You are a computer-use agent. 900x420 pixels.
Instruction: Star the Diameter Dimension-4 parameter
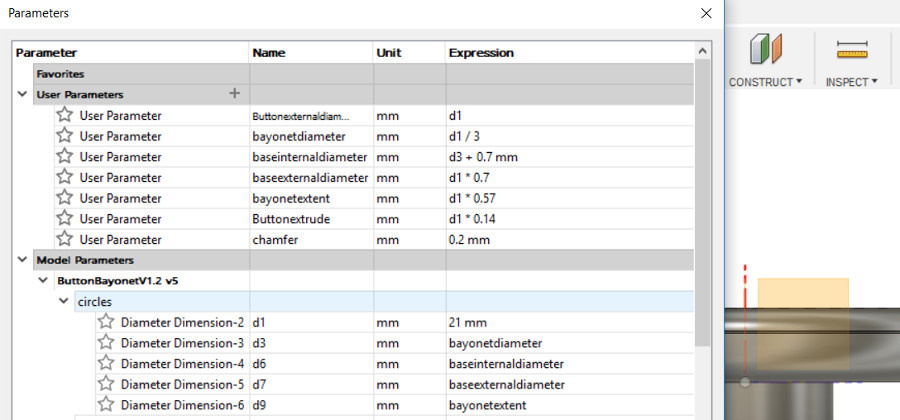coord(106,363)
